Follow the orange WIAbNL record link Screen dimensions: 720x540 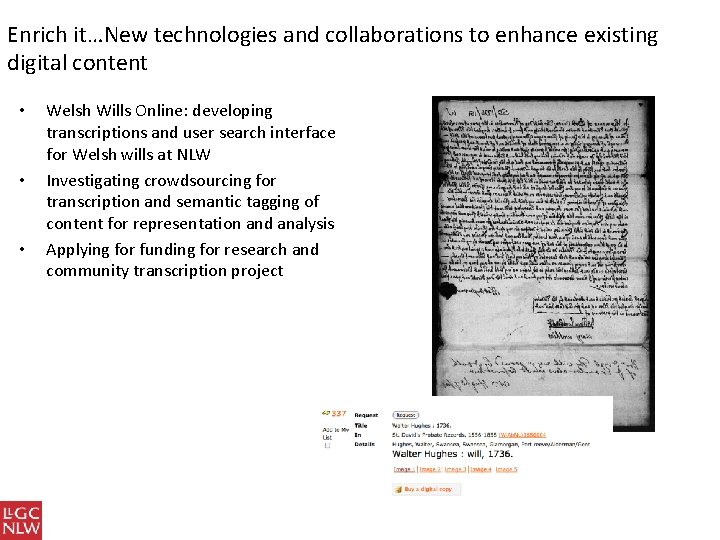(522, 434)
